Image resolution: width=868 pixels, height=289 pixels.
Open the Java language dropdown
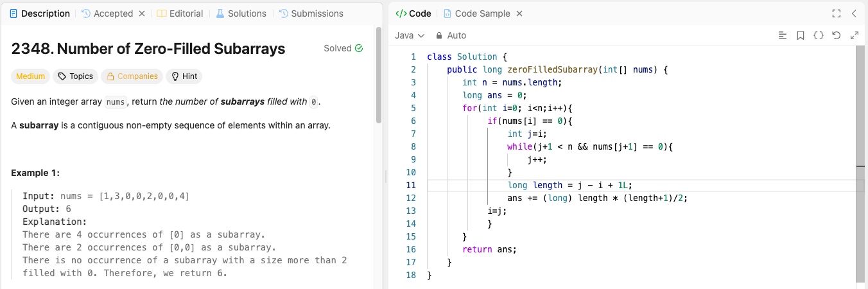click(x=410, y=35)
